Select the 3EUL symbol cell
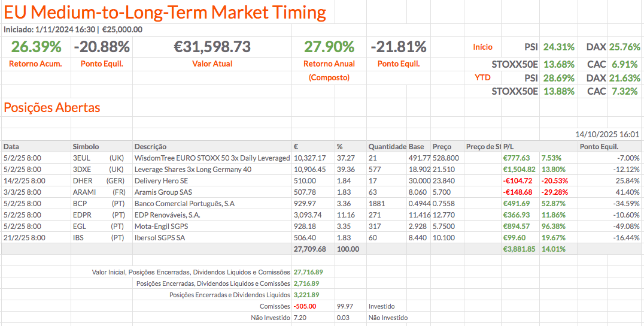Viewport: 644px width, 326px height. (x=82, y=158)
